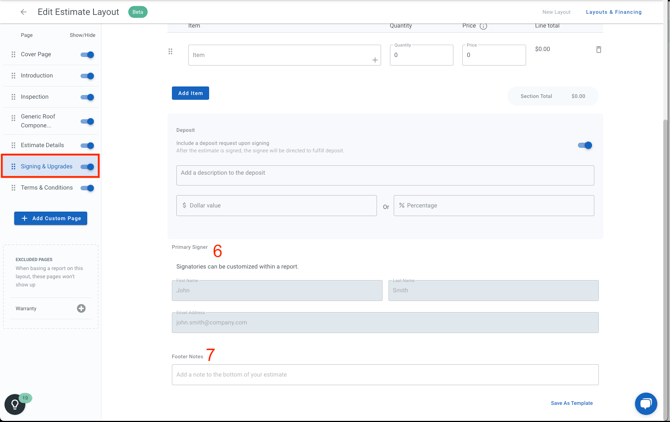Disable the deposit request toggle

click(x=585, y=145)
